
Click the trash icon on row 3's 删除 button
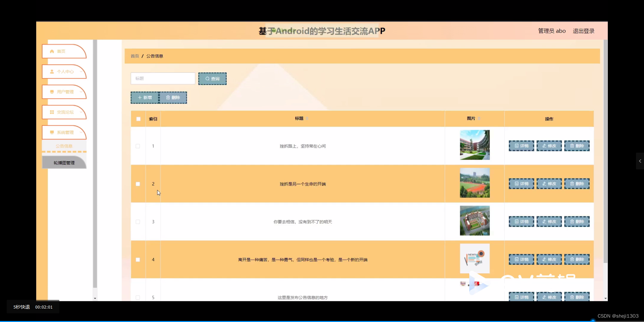tap(572, 221)
